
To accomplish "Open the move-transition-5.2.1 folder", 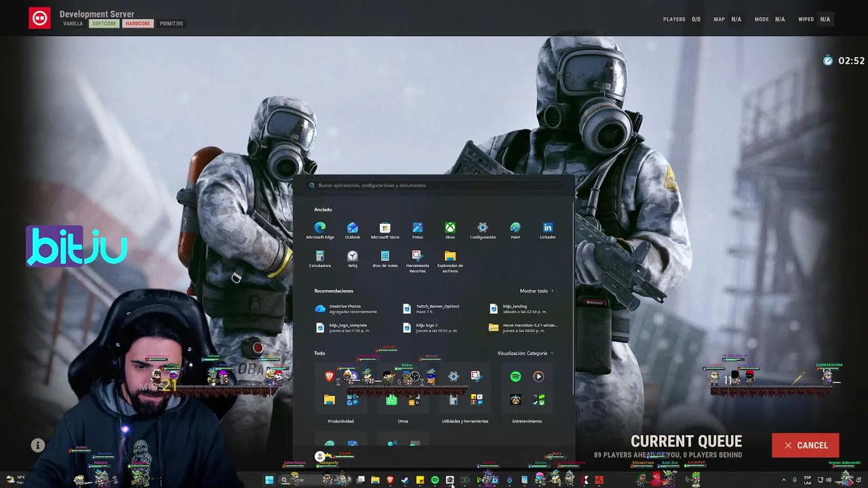I will (524, 328).
